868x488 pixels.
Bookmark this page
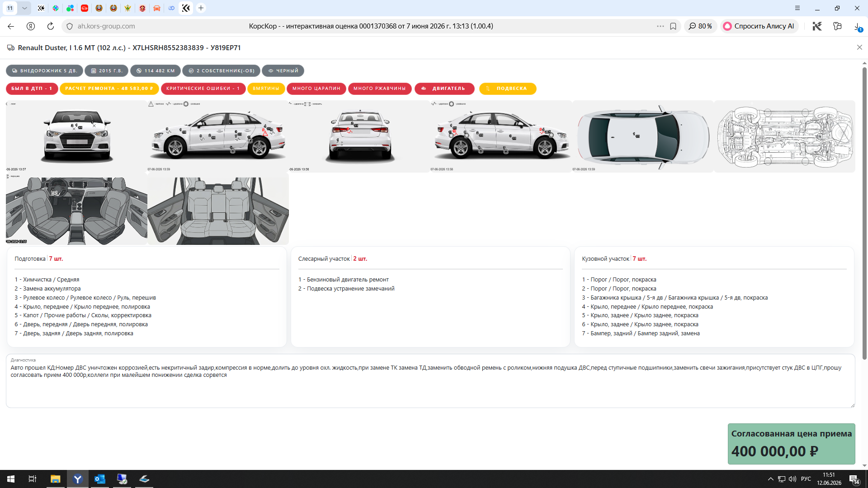click(x=673, y=26)
